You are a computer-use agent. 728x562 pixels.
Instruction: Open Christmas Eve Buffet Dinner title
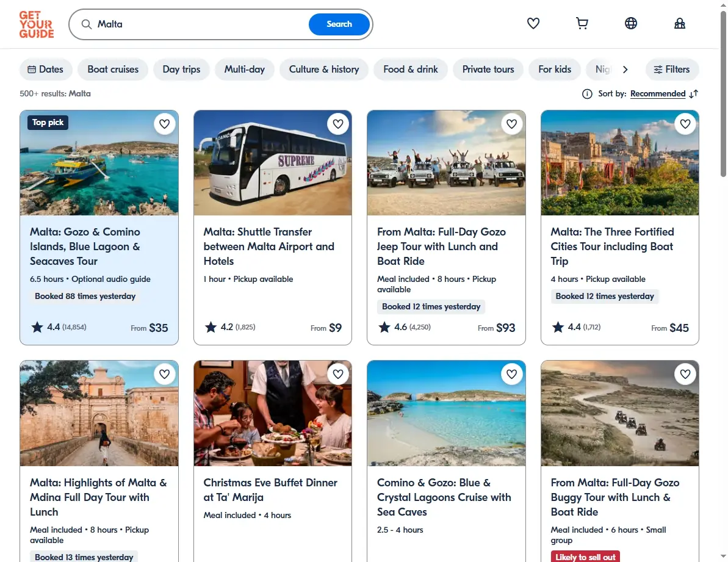click(x=270, y=490)
